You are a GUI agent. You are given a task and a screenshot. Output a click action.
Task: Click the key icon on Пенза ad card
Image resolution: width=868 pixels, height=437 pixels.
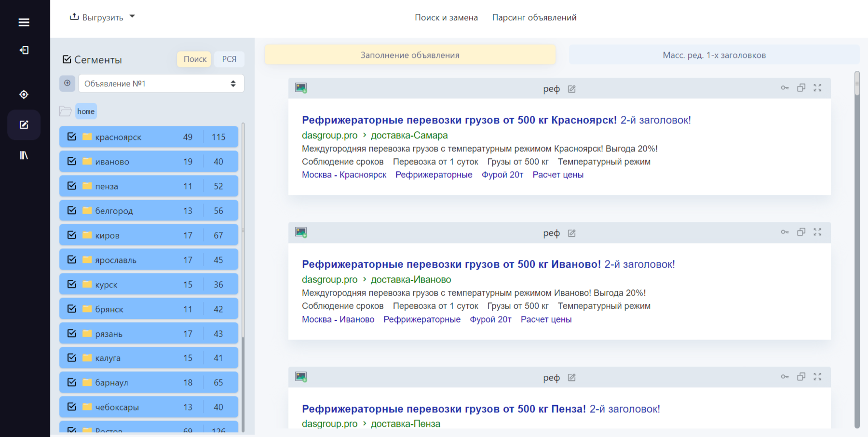pyautogui.click(x=785, y=377)
